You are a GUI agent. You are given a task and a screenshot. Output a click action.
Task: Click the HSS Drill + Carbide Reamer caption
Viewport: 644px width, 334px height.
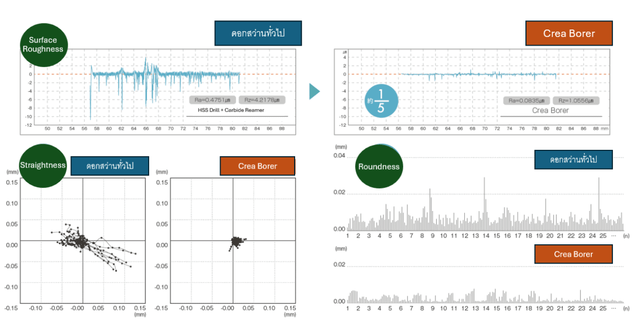(x=231, y=110)
